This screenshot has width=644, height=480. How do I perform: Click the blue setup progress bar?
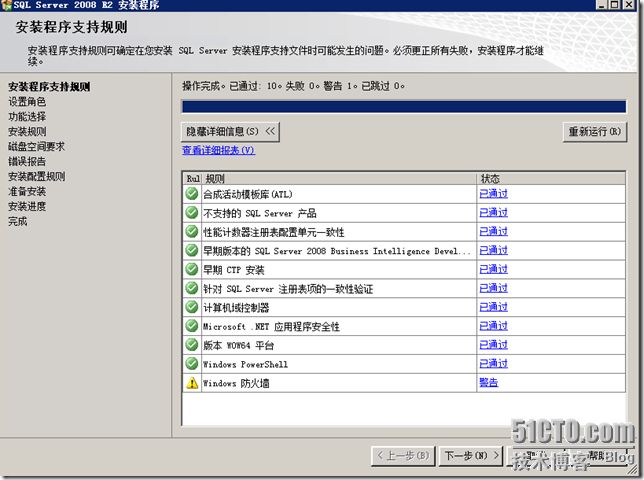pyautogui.click(x=404, y=106)
